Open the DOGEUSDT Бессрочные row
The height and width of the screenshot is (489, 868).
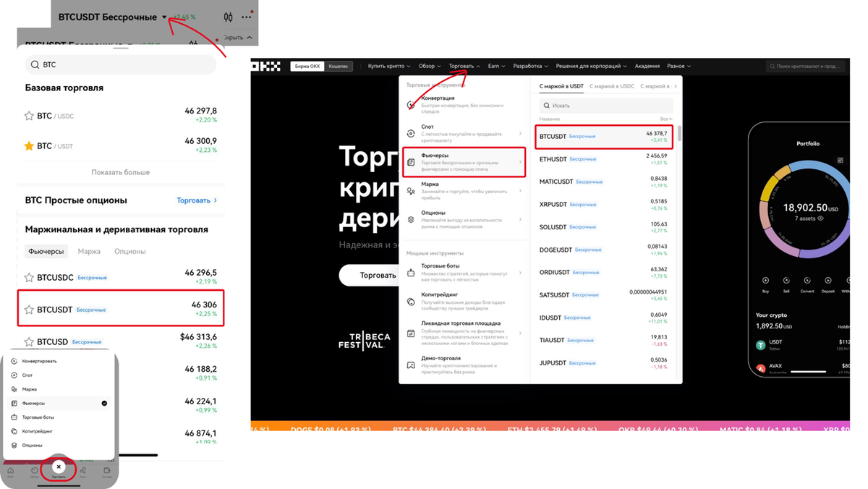tap(605, 250)
